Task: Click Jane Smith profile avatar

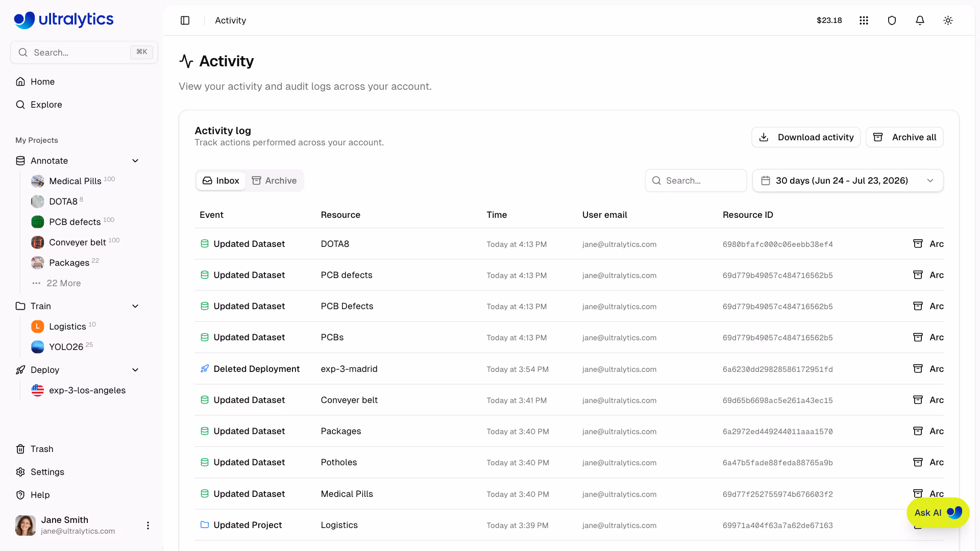Action: click(26, 525)
